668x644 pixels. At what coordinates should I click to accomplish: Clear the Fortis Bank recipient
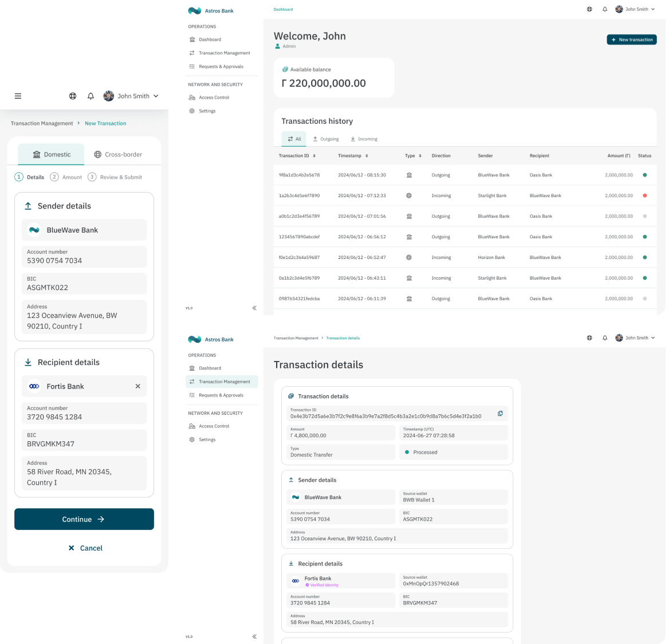point(137,386)
